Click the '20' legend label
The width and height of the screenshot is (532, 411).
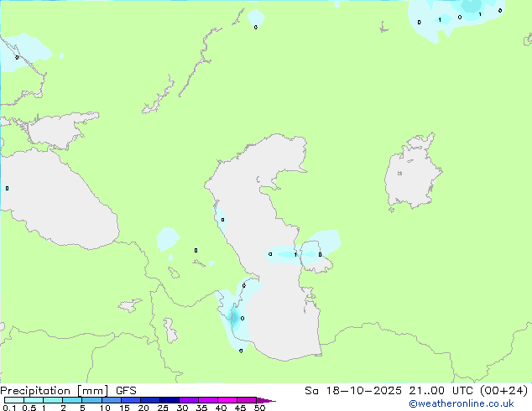point(143,408)
